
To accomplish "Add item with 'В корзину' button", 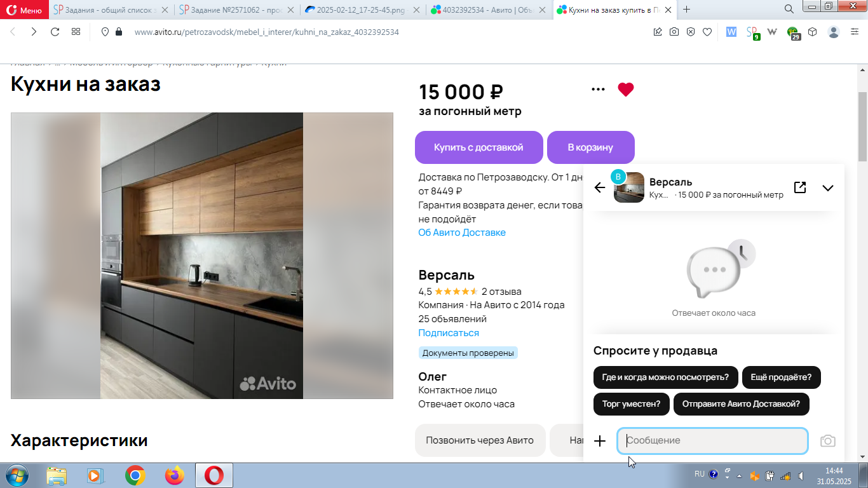I will [x=590, y=147].
